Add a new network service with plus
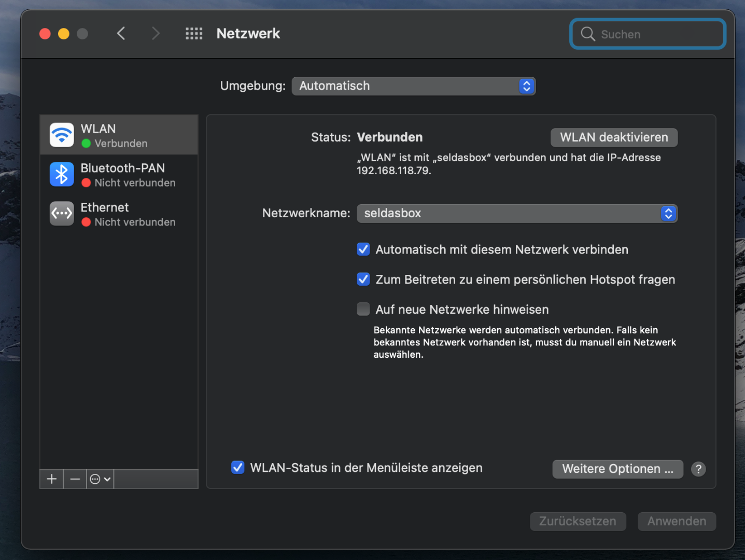745x560 pixels. (x=52, y=479)
